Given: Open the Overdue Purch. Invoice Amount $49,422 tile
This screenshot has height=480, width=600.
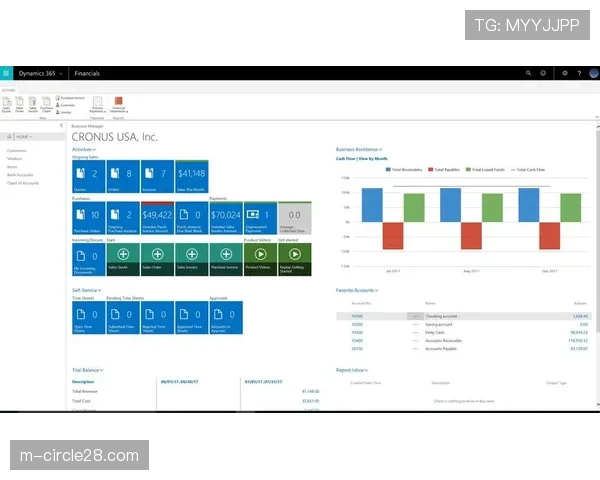Looking at the screenshot, I should coord(157,218).
